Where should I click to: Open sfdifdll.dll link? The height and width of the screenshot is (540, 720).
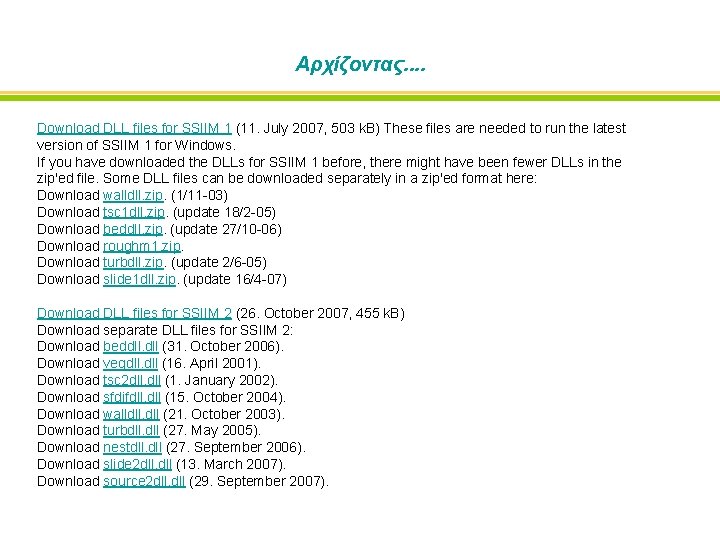132,397
